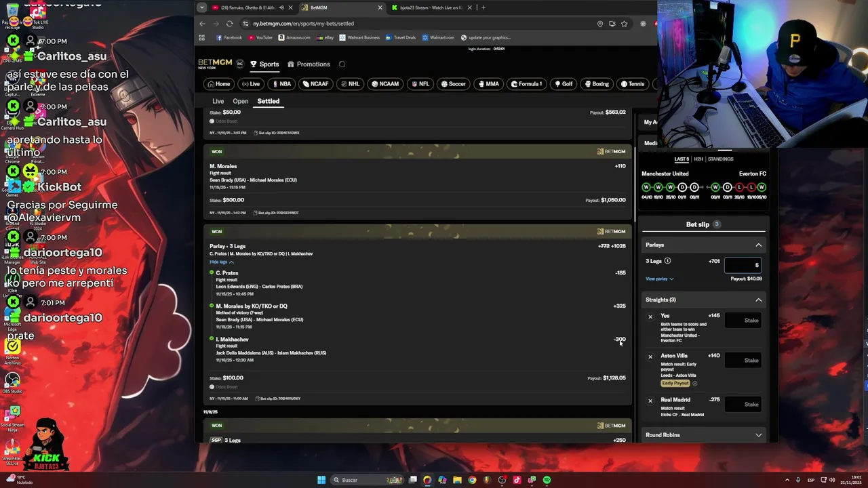Show Early Payout info icon
The width and height of the screenshot is (868, 488).
(694, 384)
